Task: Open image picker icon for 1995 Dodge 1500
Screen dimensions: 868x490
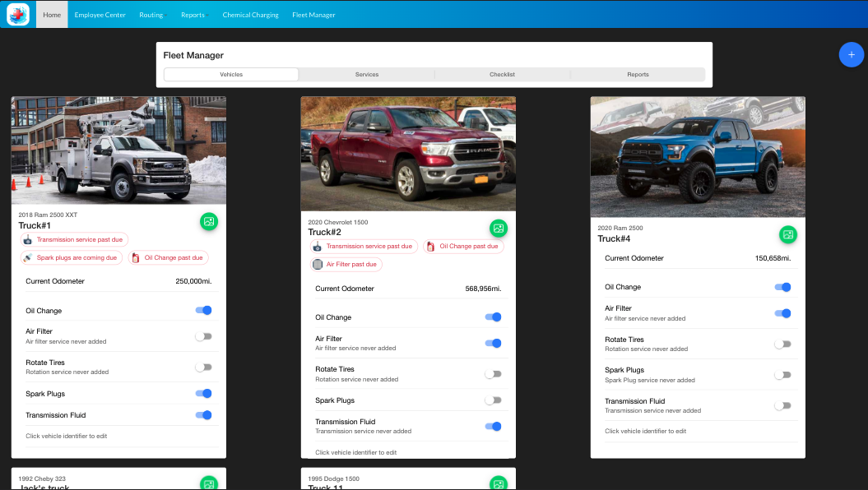Action: pyautogui.click(x=499, y=483)
